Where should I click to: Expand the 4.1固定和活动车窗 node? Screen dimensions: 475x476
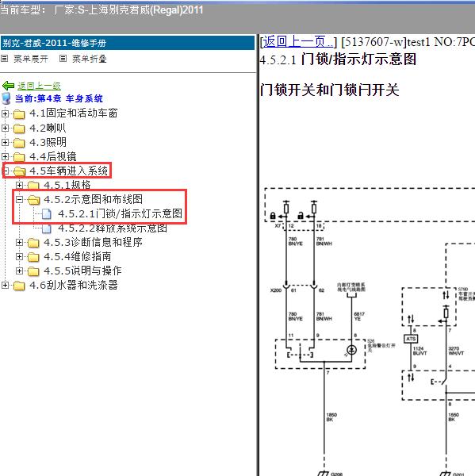coord(5,113)
